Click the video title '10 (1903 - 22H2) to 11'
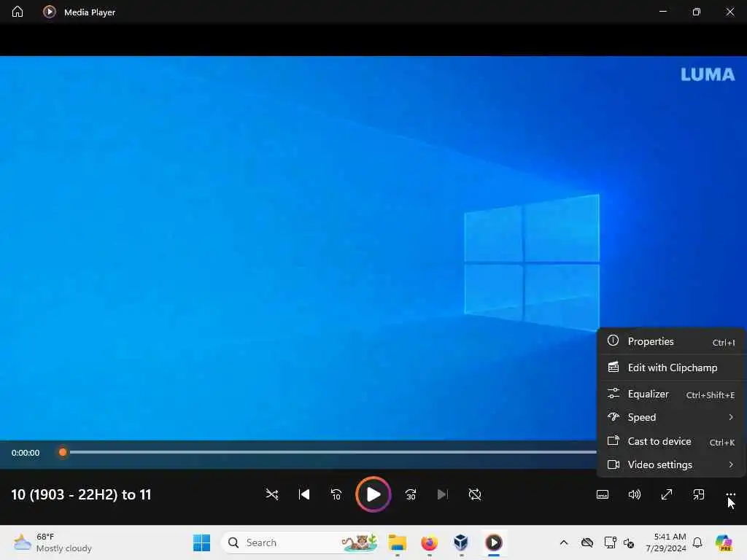This screenshot has height=560, width=747. [x=81, y=495]
